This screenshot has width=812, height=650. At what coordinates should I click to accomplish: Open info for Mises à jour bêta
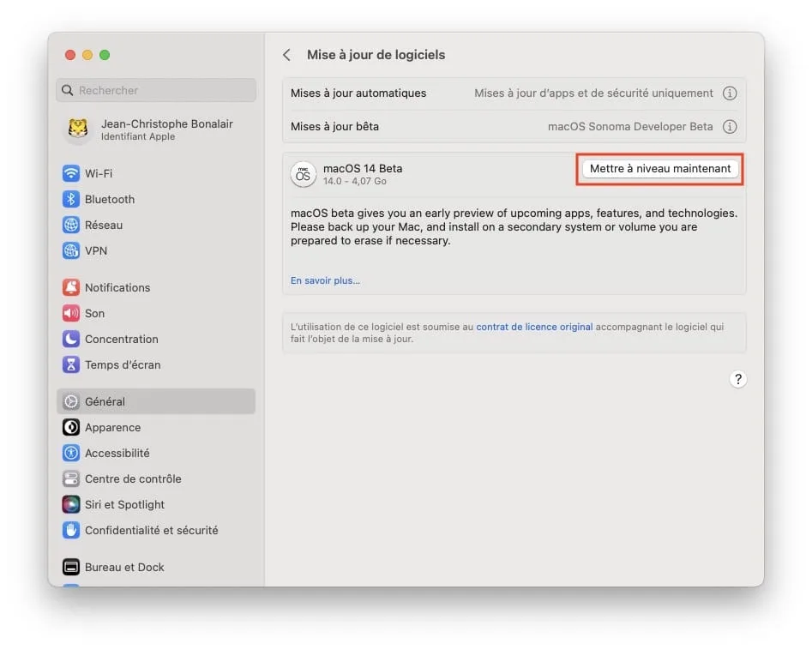click(730, 127)
